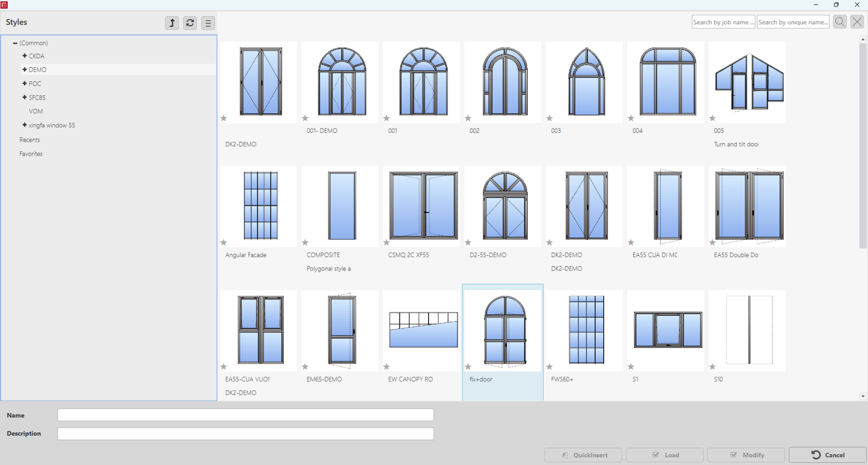Open the Recents category
The height and width of the screenshot is (465, 868).
pos(30,140)
